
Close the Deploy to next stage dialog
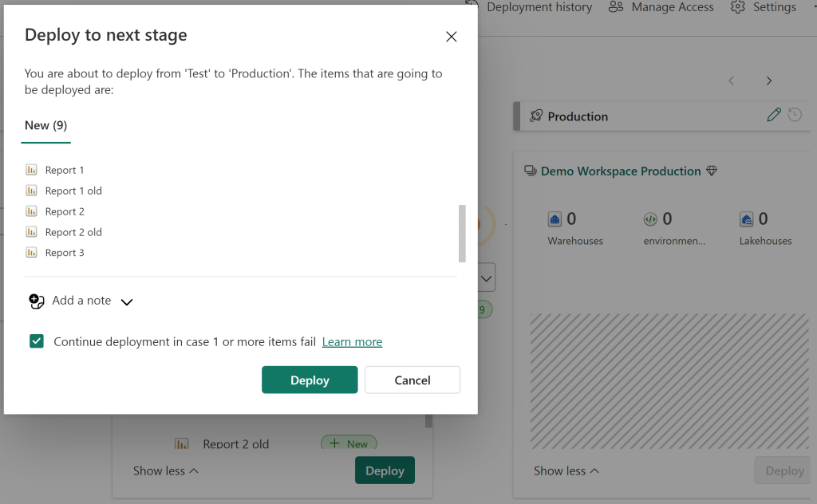point(452,37)
